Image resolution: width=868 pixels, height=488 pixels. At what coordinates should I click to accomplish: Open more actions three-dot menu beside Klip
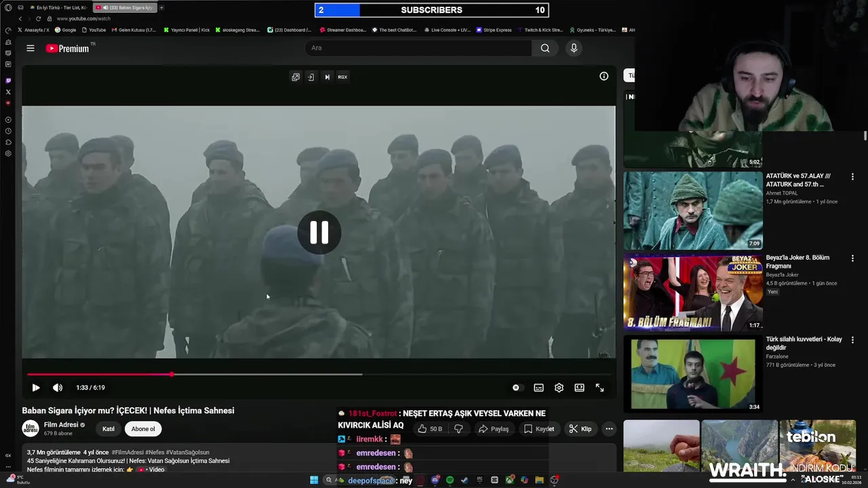click(609, 428)
